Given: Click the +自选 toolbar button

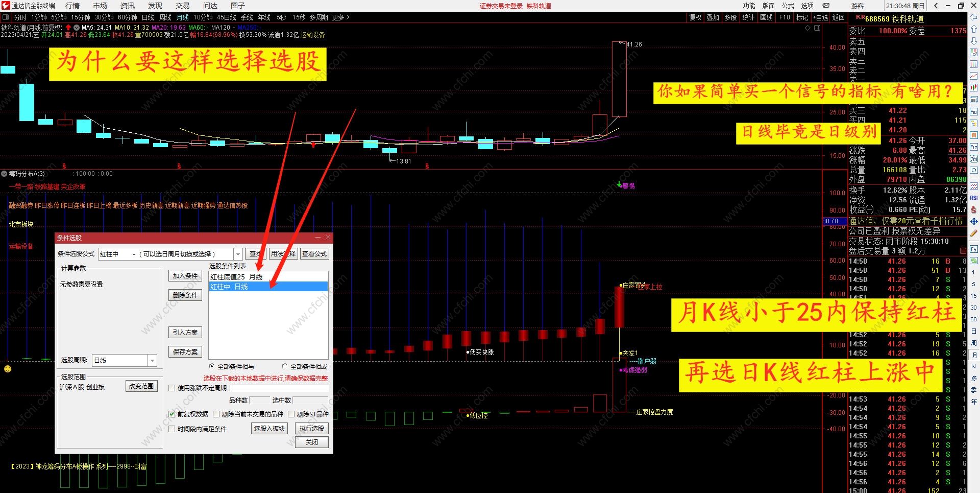Looking at the screenshot, I should click(820, 17).
